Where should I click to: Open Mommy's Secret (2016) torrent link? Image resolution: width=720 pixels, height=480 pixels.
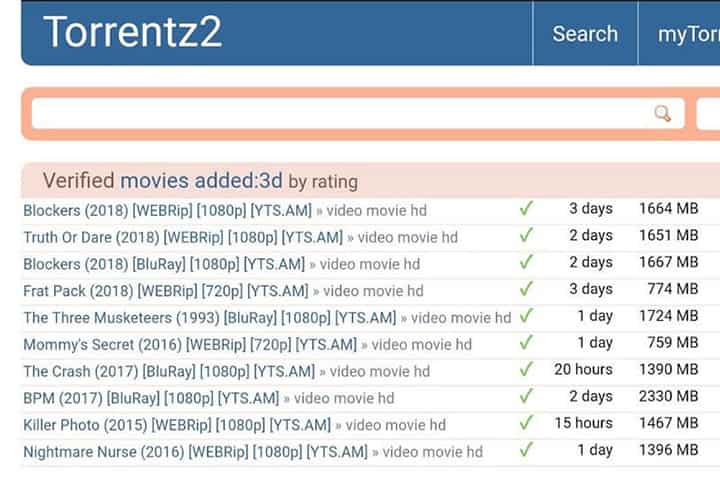click(x=190, y=344)
